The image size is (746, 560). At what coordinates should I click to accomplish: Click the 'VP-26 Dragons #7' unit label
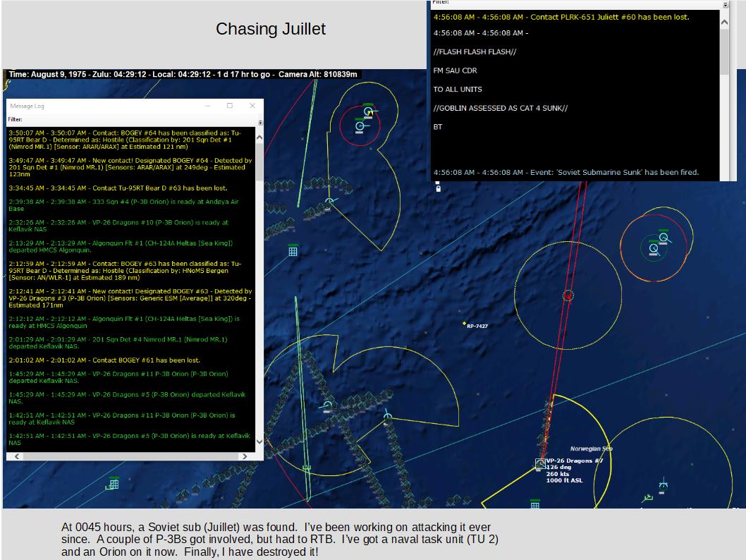pyautogui.click(x=575, y=461)
